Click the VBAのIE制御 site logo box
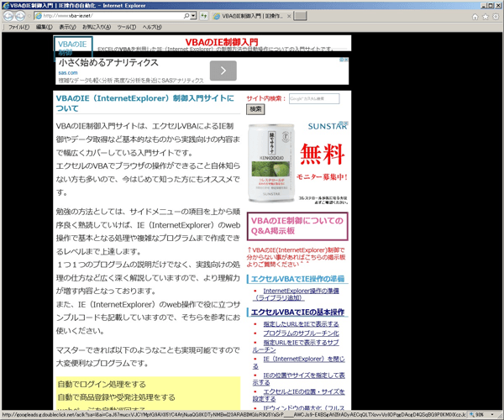 tap(73, 48)
